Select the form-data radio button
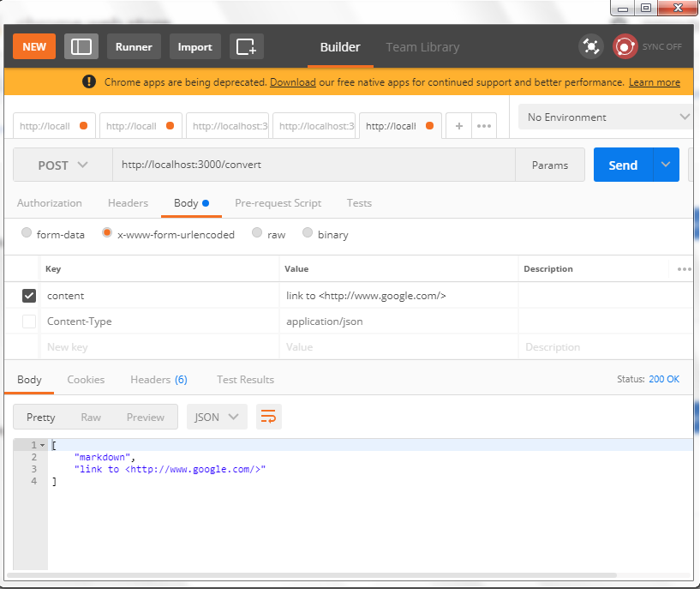Viewport: 700px width, 589px height. [27, 232]
